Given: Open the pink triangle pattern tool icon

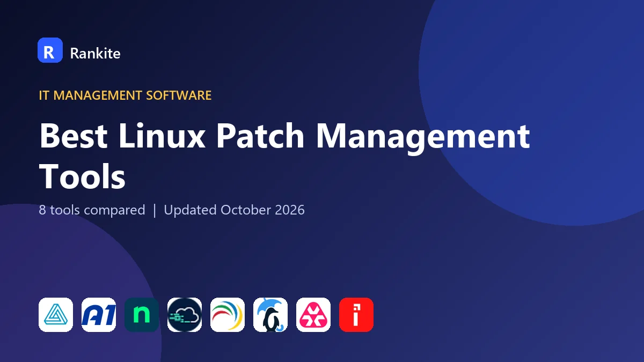Looking at the screenshot, I should tap(313, 315).
